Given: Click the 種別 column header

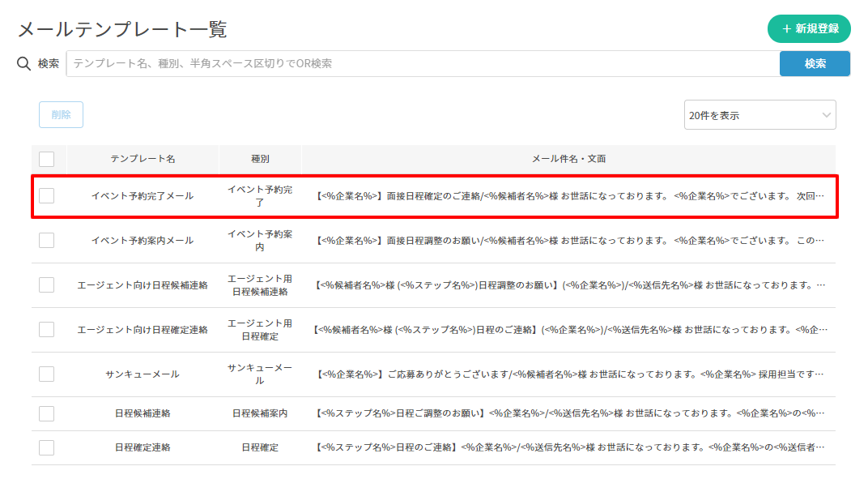Looking at the screenshot, I should (260, 159).
